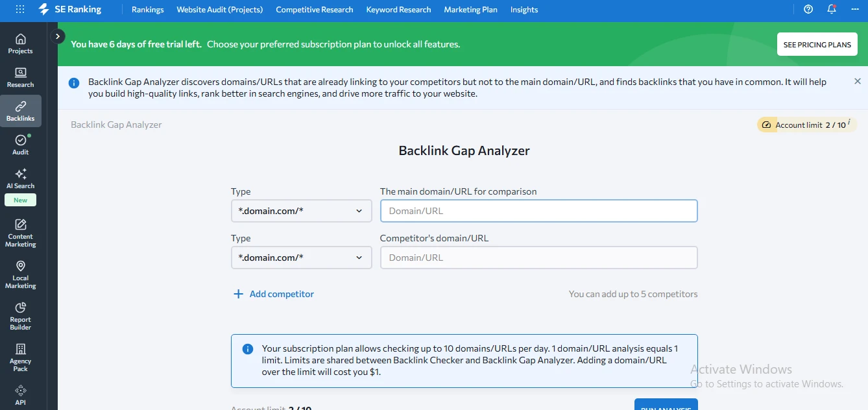Open the Marketing Plan menu
The image size is (868, 410).
click(471, 10)
